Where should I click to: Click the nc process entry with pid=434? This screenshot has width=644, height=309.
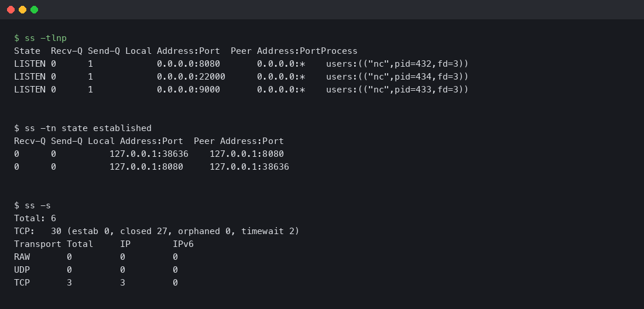[x=397, y=77]
